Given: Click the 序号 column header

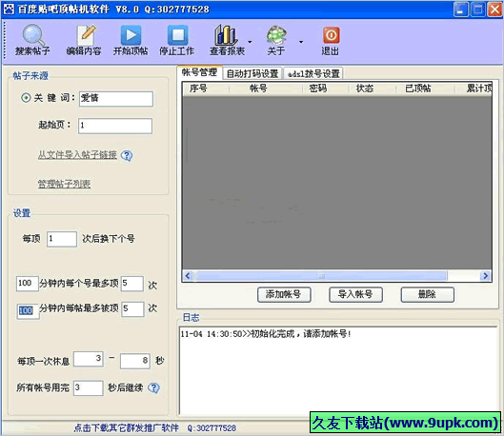Looking at the screenshot, I should coord(206,89).
